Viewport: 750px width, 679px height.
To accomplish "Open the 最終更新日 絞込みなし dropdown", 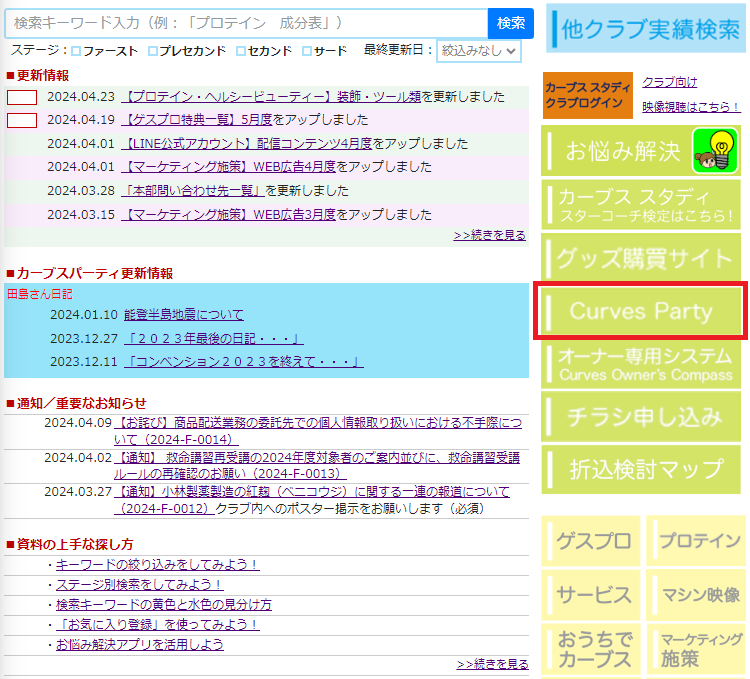I will pyautogui.click(x=479, y=50).
